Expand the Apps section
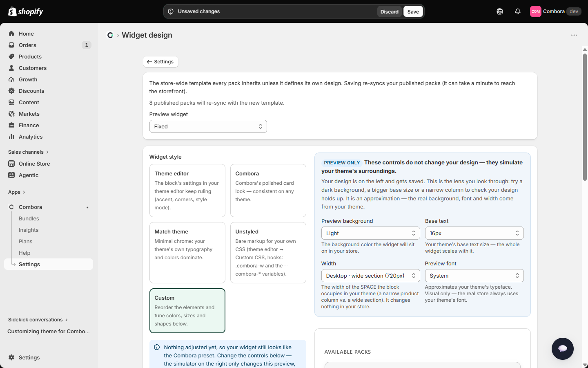Image resolution: width=588 pixels, height=368 pixels. pyautogui.click(x=17, y=192)
